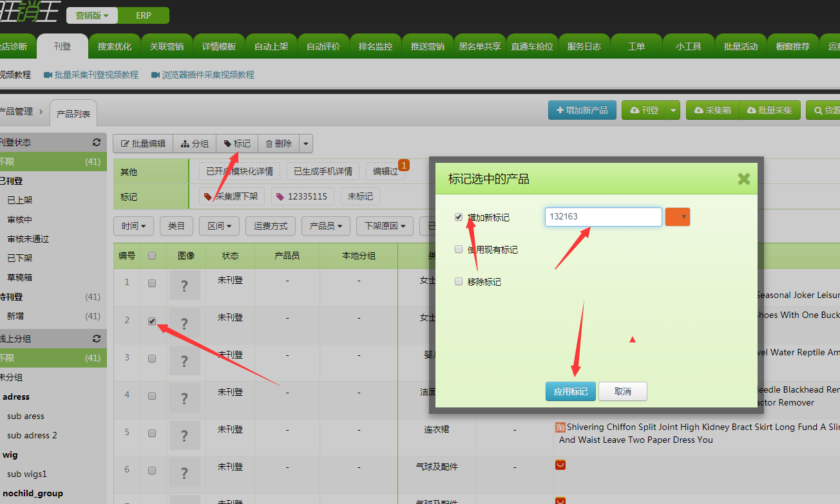The image size is (840, 504).
Task: Check the row 1 product checkbox
Action: click(x=152, y=283)
